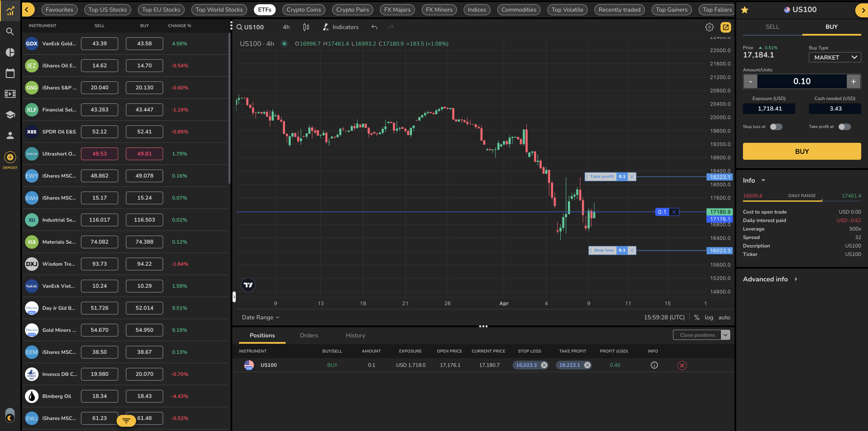Select the Top Gainers category
Image resolution: width=868 pixels, height=431 pixels.
(x=671, y=10)
